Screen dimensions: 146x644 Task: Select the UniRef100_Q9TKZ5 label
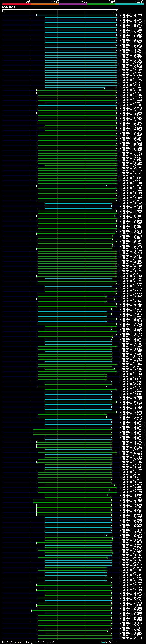point(131,93)
